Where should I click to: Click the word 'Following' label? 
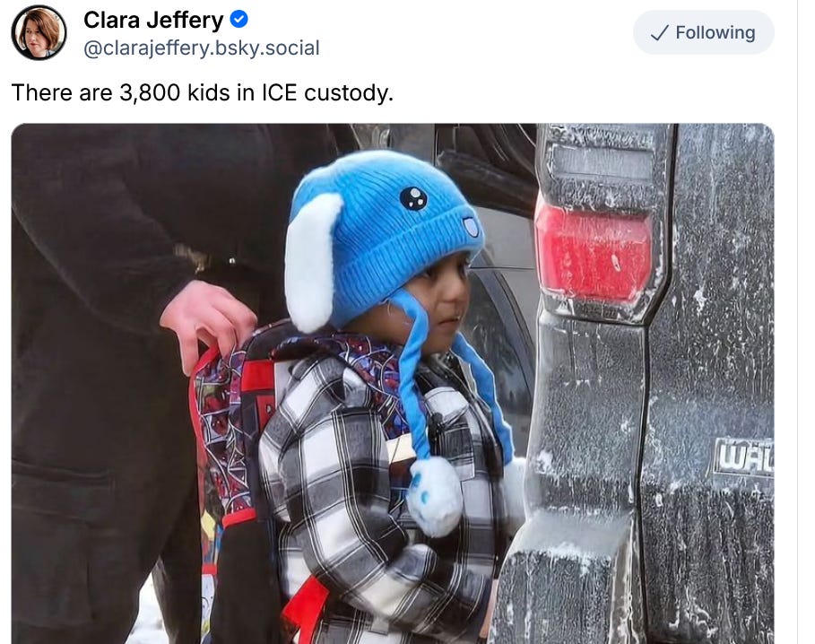(x=715, y=32)
